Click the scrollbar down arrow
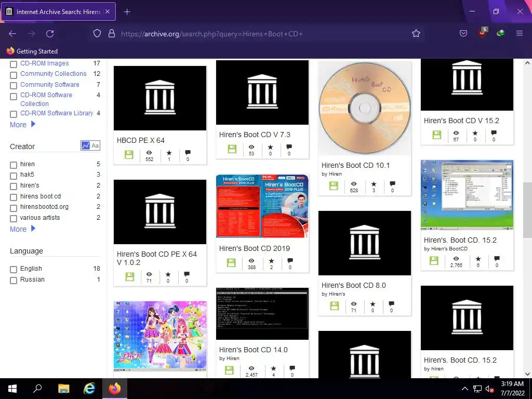 click(x=527, y=374)
